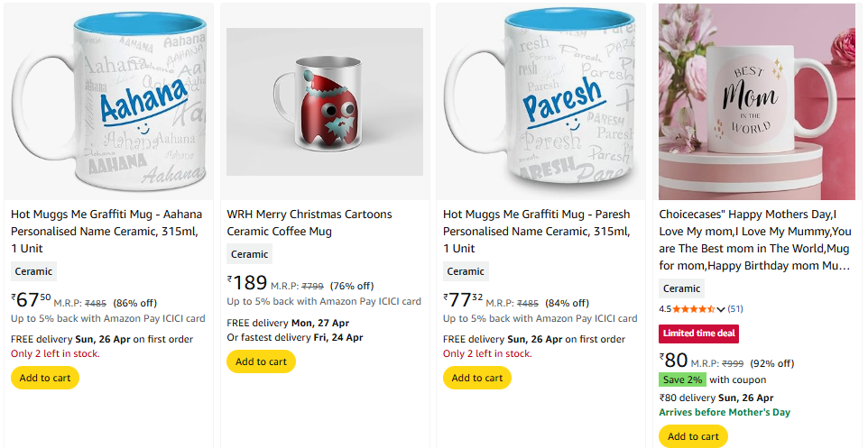Click the ₹77.32 price of Paresh mug

pyautogui.click(x=463, y=300)
